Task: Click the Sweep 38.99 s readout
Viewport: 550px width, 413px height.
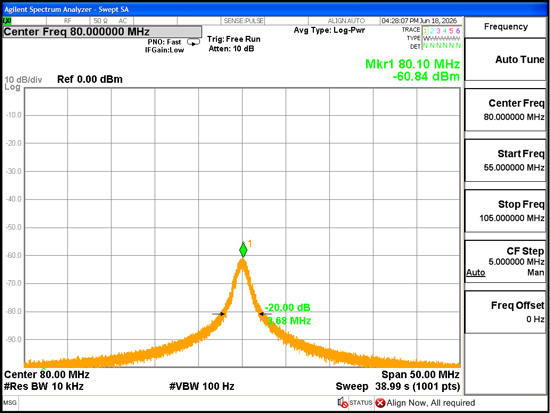Action: (x=398, y=386)
